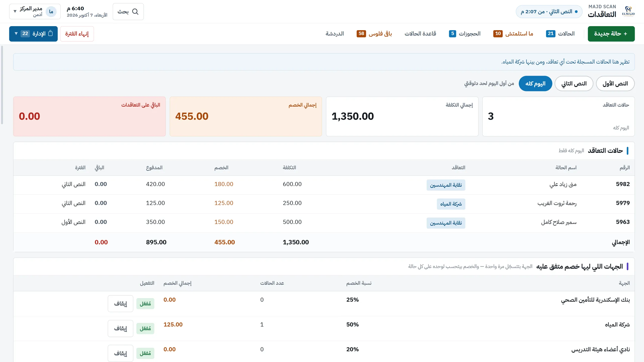Viewport: 644px width, 362px height.
Task: Open the الحالات tab
Action: tap(560, 33)
